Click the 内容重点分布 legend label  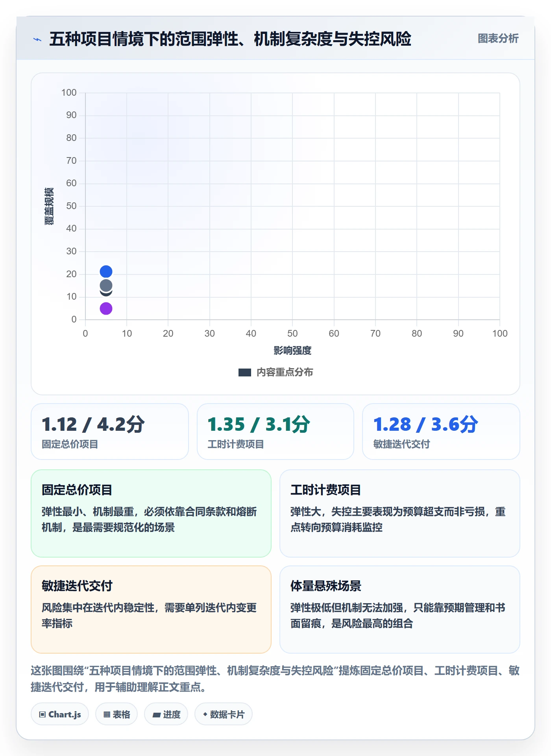click(285, 372)
